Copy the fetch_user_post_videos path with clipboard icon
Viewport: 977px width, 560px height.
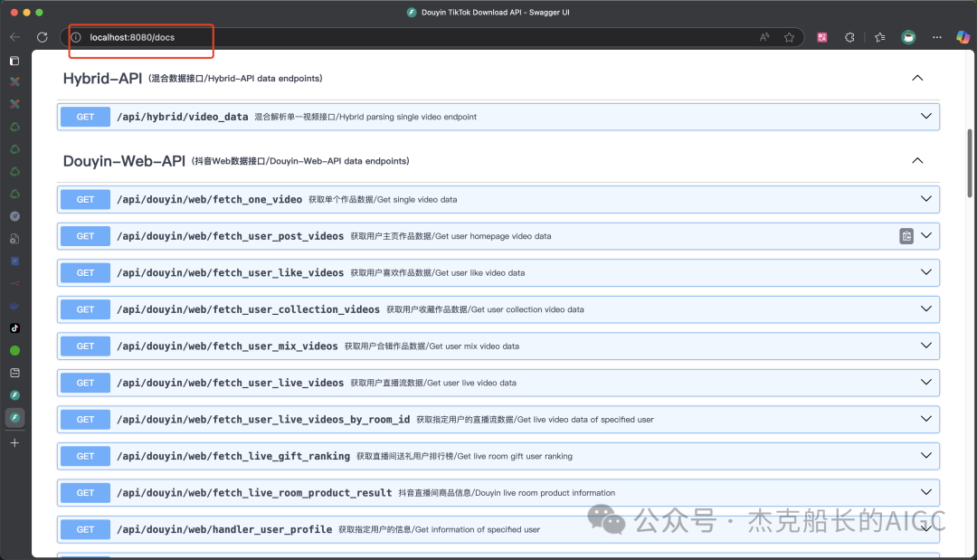(906, 236)
